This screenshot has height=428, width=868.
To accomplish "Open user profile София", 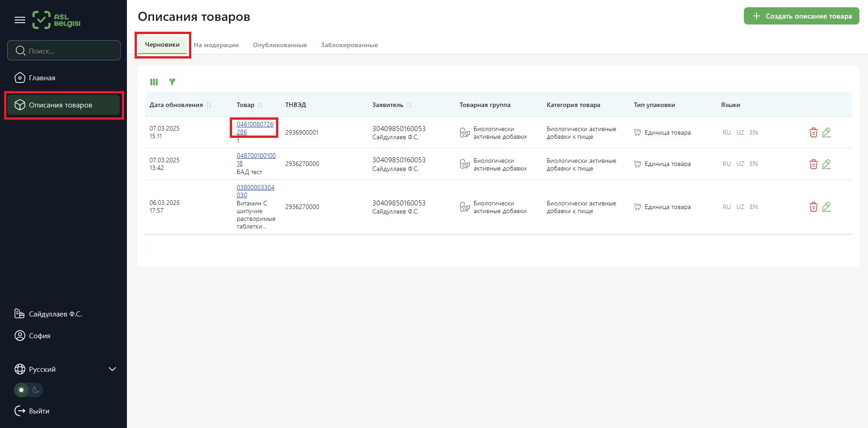I will [x=32, y=336].
